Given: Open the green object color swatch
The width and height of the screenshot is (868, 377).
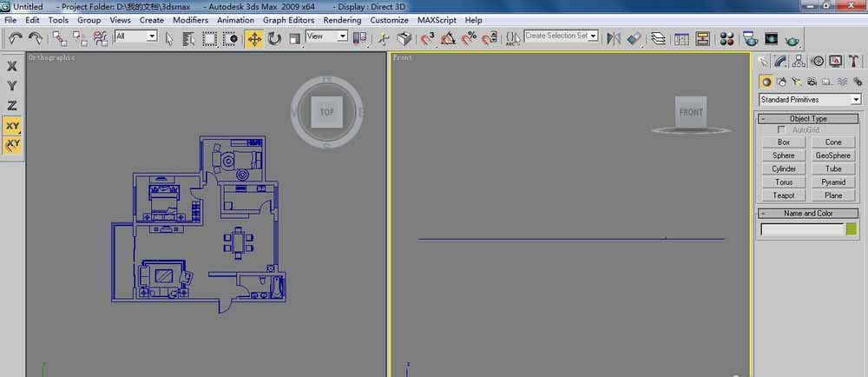Looking at the screenshot, I should 852,229.
